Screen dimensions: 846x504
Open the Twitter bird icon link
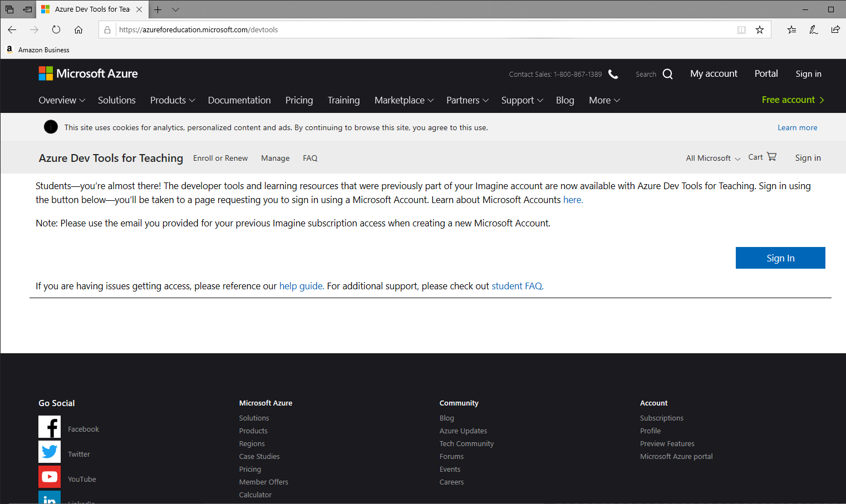tap(50, 452)
